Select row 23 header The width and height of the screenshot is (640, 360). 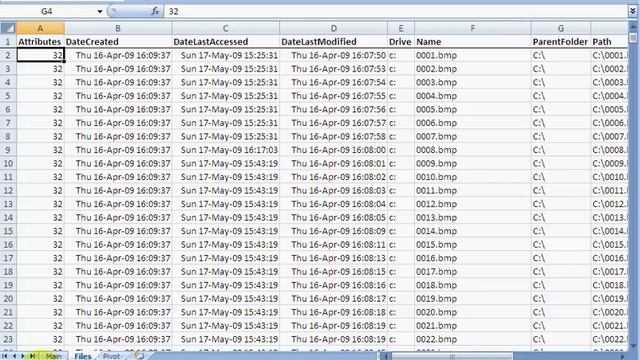(8, 339)
